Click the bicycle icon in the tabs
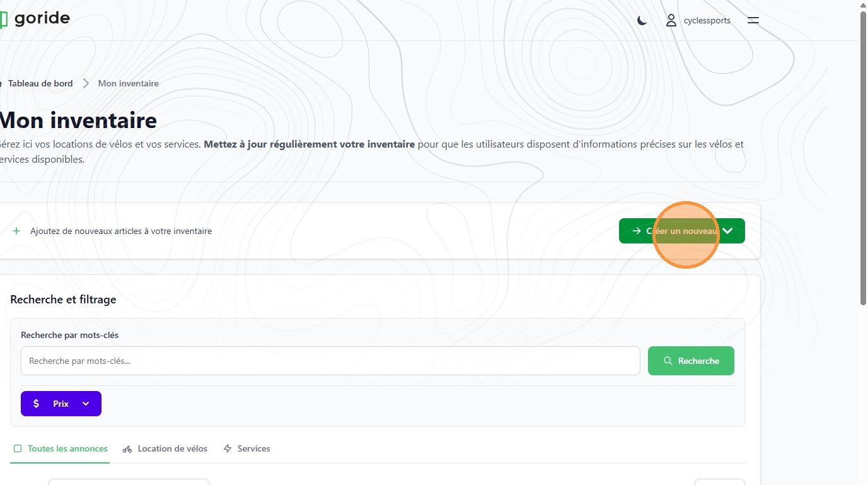Viewport: 868px width, 485px height. (127, 449)
